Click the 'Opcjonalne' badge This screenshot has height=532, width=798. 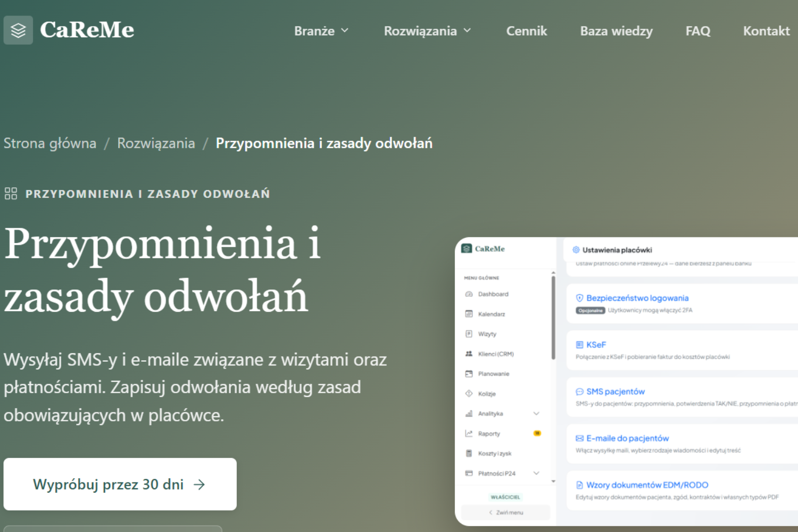(591, 310)
